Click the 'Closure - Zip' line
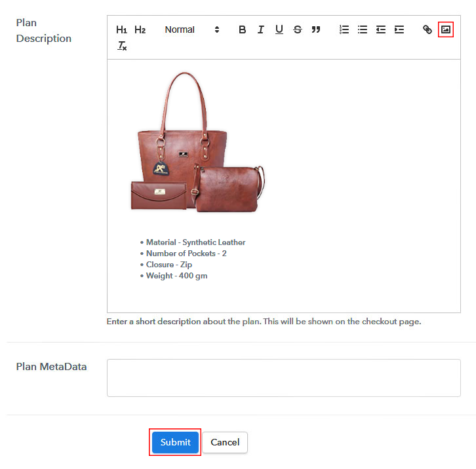Image resolution: width=476 pixels, height=469 pixels. coord(169,265)
